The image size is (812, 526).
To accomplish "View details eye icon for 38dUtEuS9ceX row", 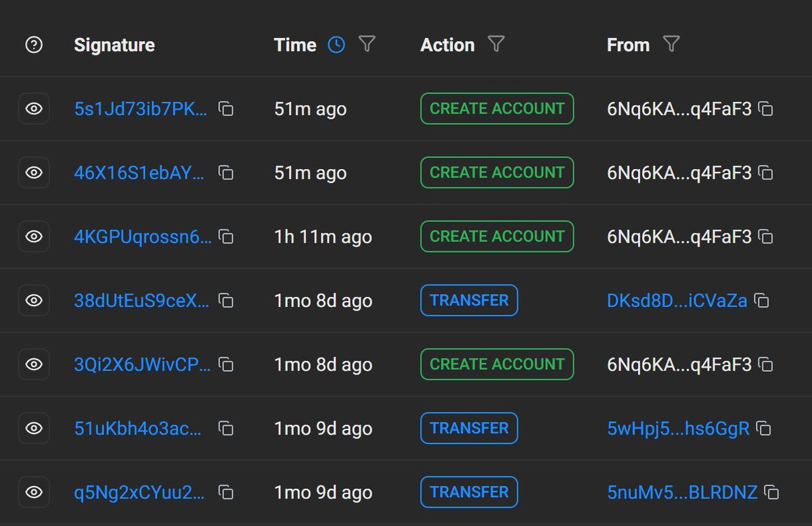I will click(34, 300).
